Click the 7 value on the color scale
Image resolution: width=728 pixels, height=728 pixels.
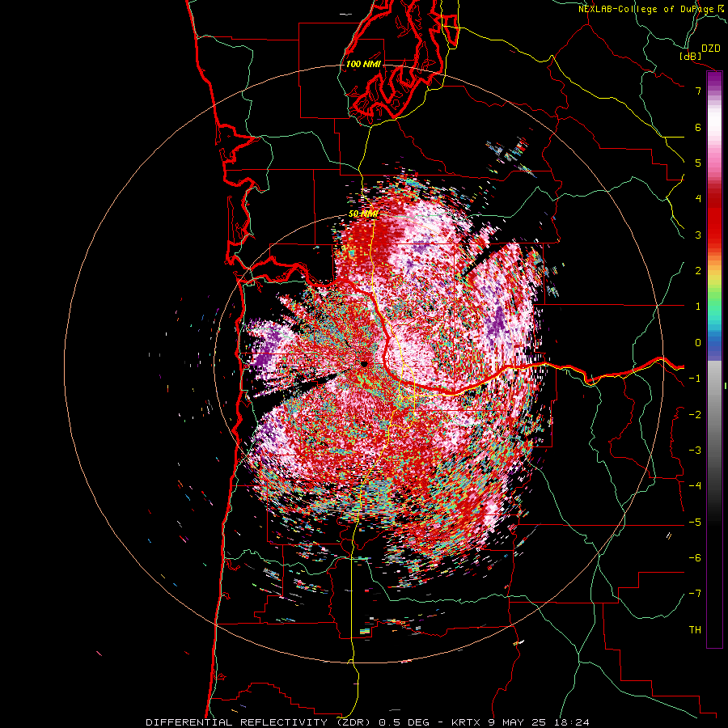[698, 91]
